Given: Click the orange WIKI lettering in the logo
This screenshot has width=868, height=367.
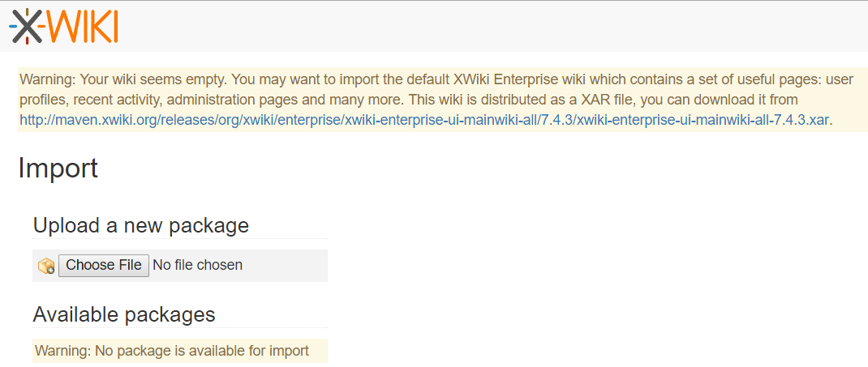Looking at the screenshot, I should coord(84,27).
